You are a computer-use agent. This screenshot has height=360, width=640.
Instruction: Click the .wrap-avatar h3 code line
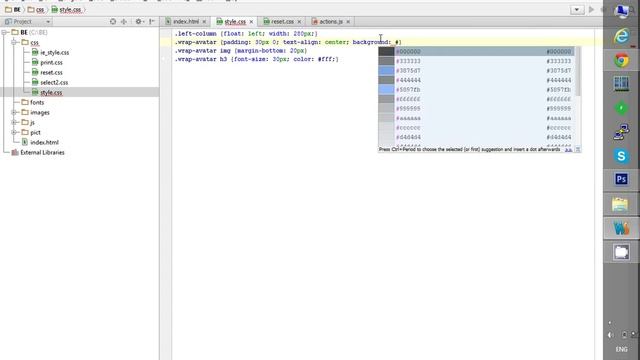point(257,59)
